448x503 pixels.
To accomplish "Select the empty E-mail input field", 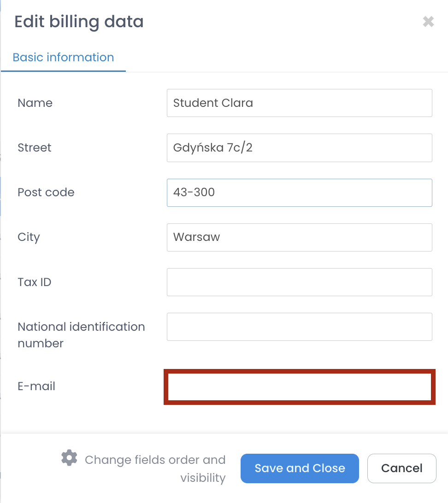I will pos(299,386).
